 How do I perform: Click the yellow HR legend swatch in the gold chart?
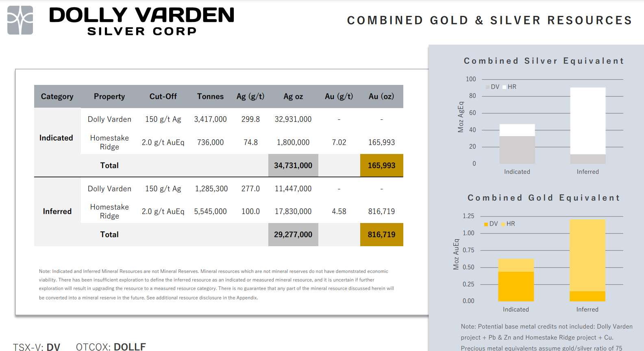pos(503,224)
